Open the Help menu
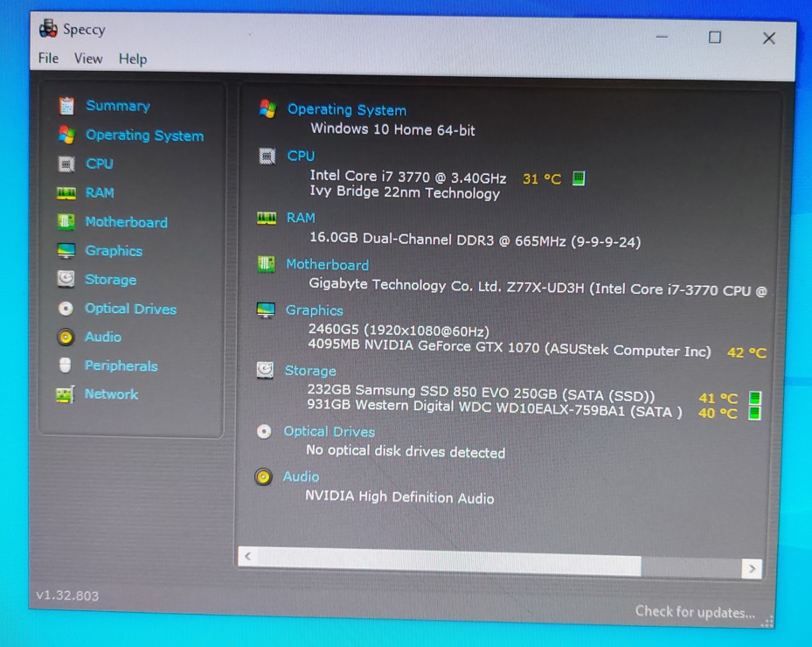The image size is (812, 647). (x=133, y=59)
